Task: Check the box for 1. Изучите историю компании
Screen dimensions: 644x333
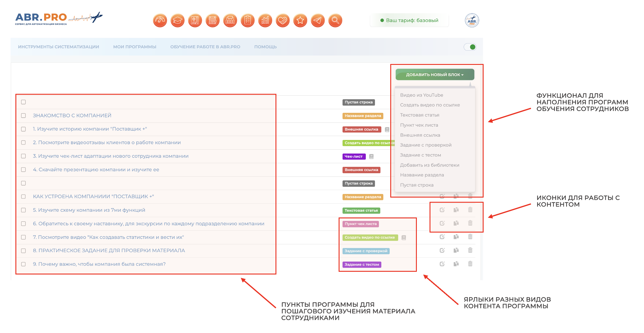Action: click(x=23, y=129)
